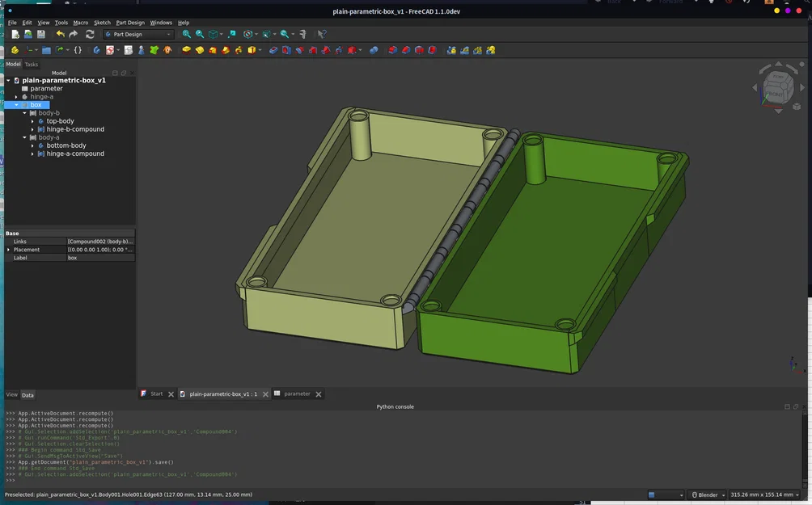Click the Fit all zoom icon
This screenshot has width=812, height=505.
(185, 34)
